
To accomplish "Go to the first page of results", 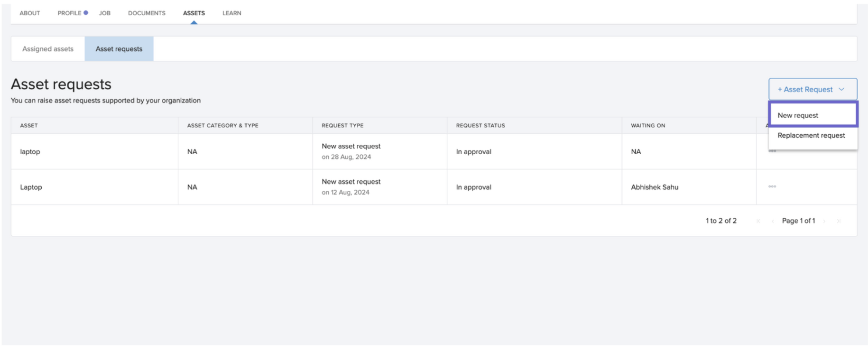I will pos(758,221).
